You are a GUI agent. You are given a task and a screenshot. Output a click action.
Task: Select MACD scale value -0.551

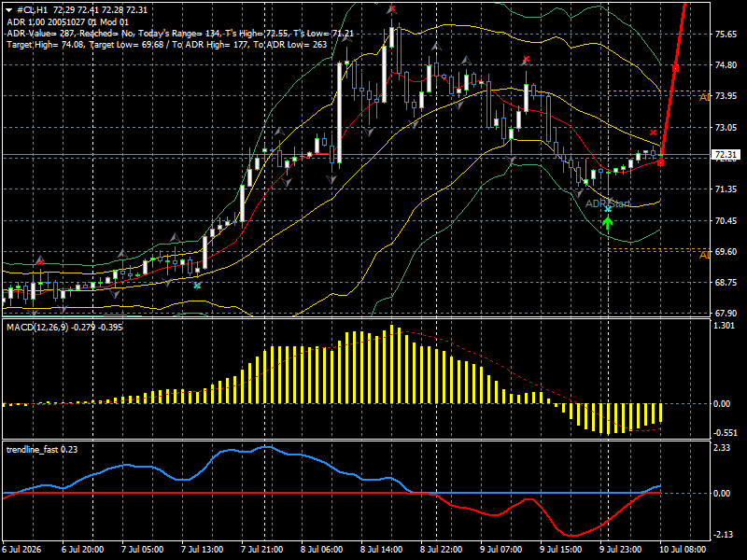pyautogui.click(x=725, y=433)
